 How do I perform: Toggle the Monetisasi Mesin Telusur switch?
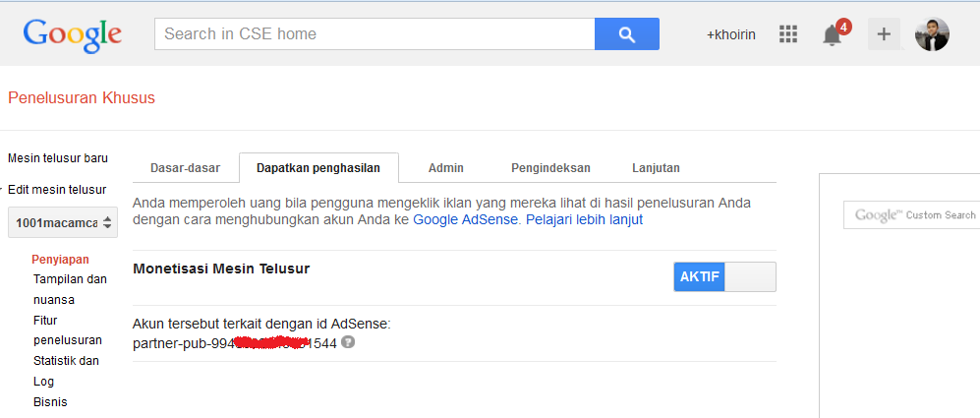tap(725, 276)
